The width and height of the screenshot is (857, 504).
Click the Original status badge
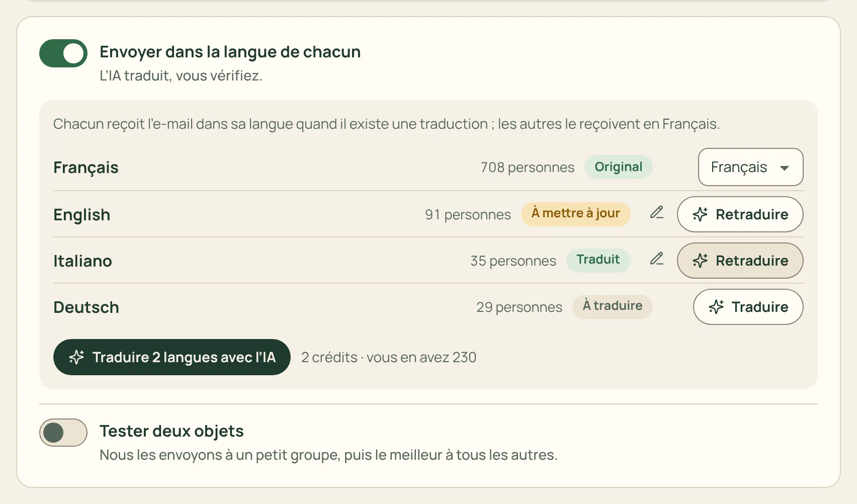coord(618,167)
